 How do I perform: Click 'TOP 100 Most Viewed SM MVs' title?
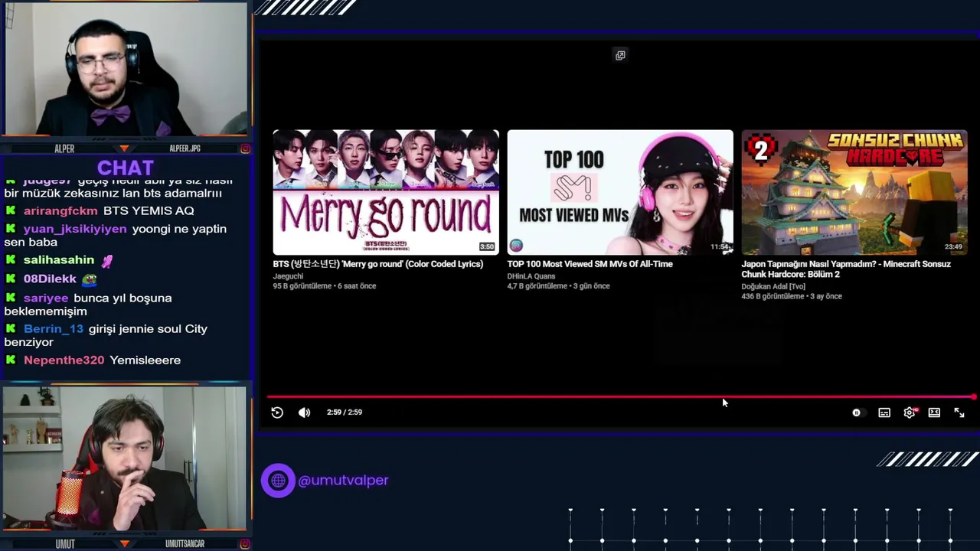tap(590, 264)
